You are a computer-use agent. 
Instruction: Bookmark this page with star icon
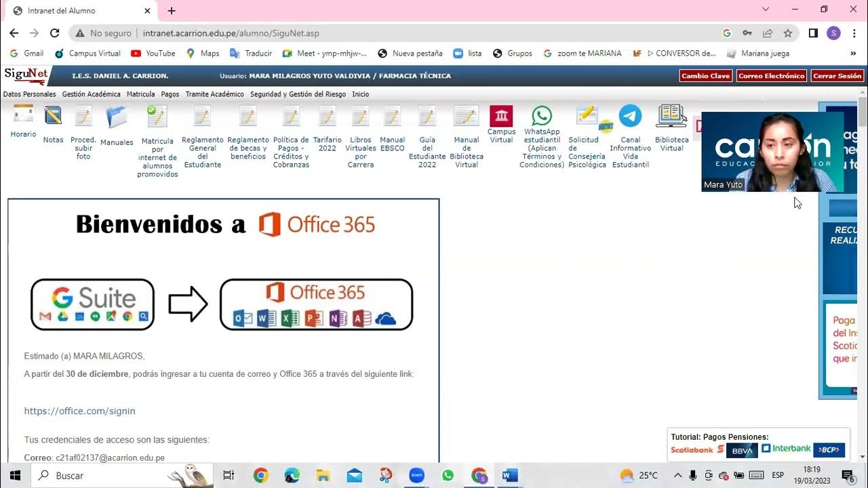pos(787,33)
